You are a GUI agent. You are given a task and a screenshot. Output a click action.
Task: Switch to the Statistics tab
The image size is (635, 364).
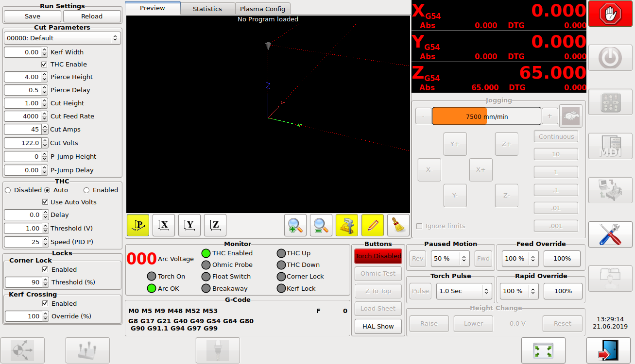pos(207,9)
